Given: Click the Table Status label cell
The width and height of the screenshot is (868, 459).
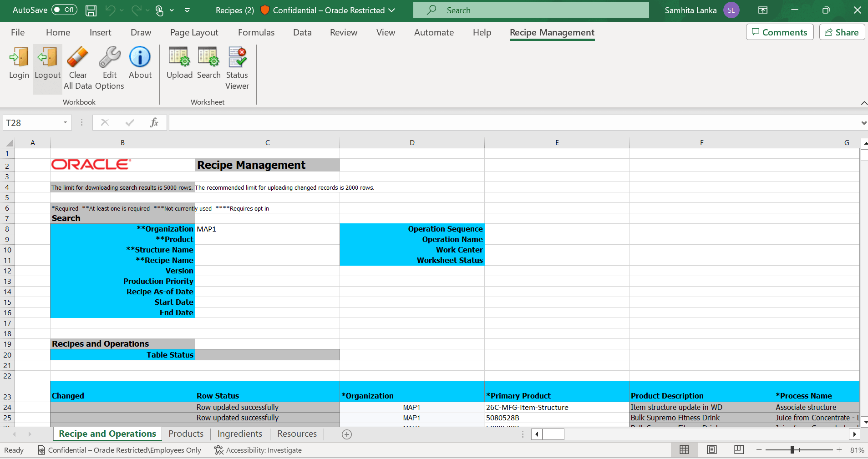Looking at the screenshot, I should pos(122,355).
